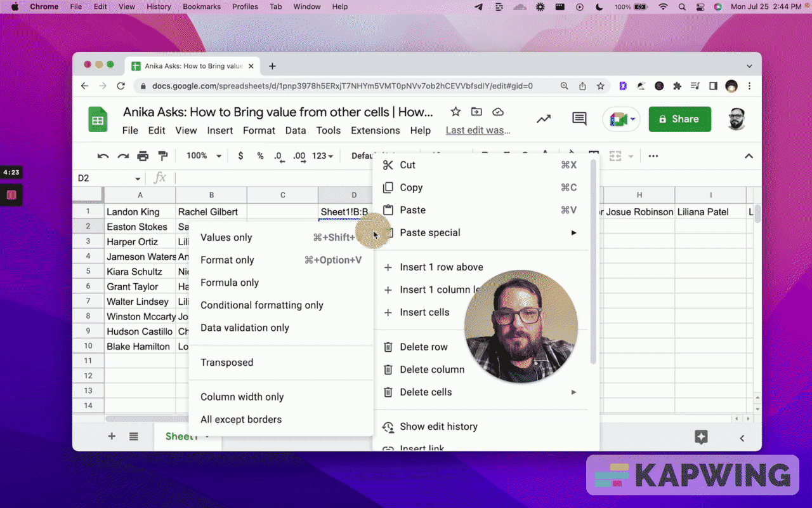Bookmark this page star icon

(x=600, y=86)
